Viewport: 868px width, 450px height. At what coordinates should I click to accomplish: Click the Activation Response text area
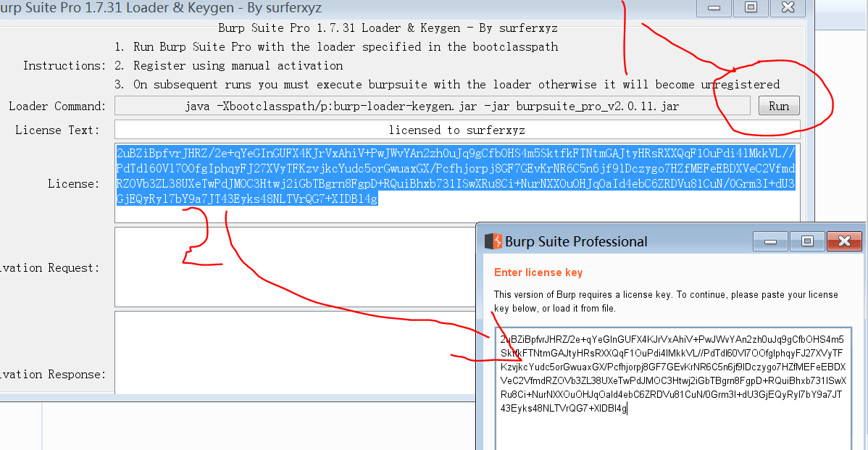295,353
